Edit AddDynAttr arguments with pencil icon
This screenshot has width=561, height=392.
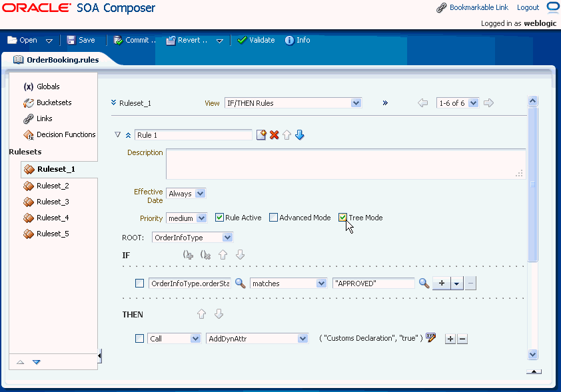pos(431,338)
